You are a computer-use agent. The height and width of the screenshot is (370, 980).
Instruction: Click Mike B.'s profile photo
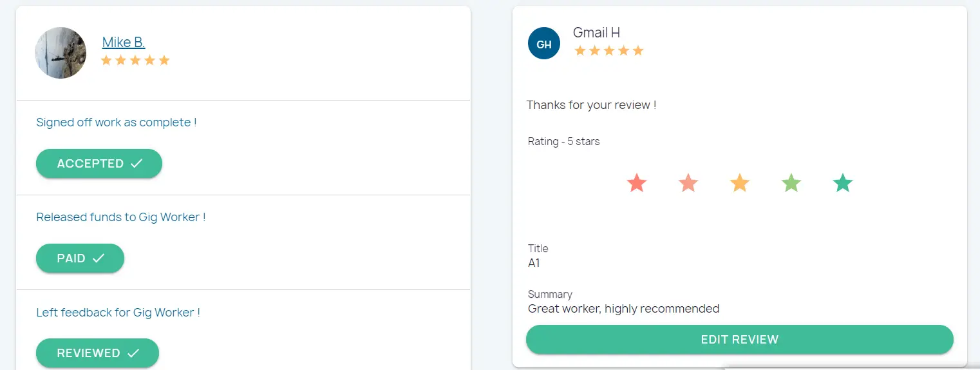[x=61, y=53]
